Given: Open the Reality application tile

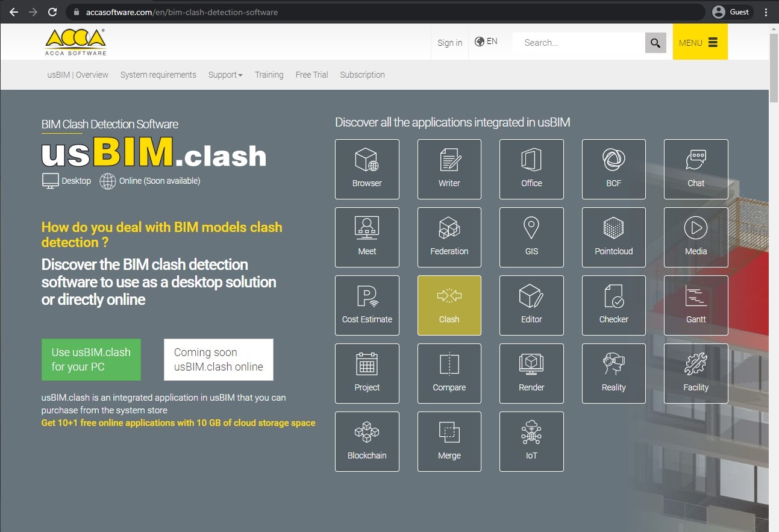Looking at the screenshot, I should [x=613, y=374].
